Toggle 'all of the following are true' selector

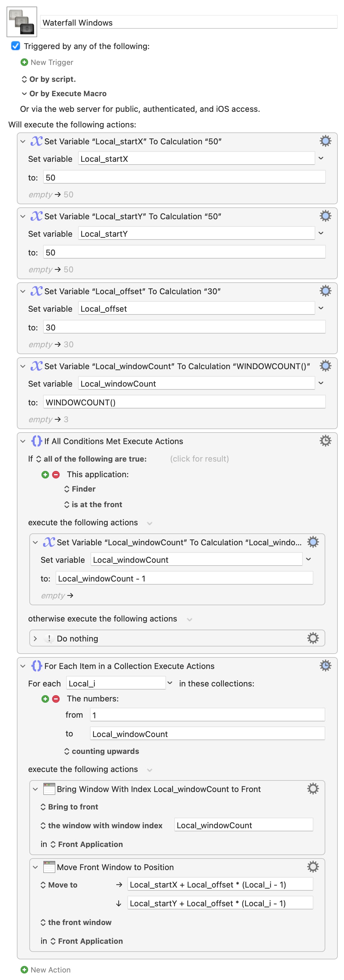[91, 459]
